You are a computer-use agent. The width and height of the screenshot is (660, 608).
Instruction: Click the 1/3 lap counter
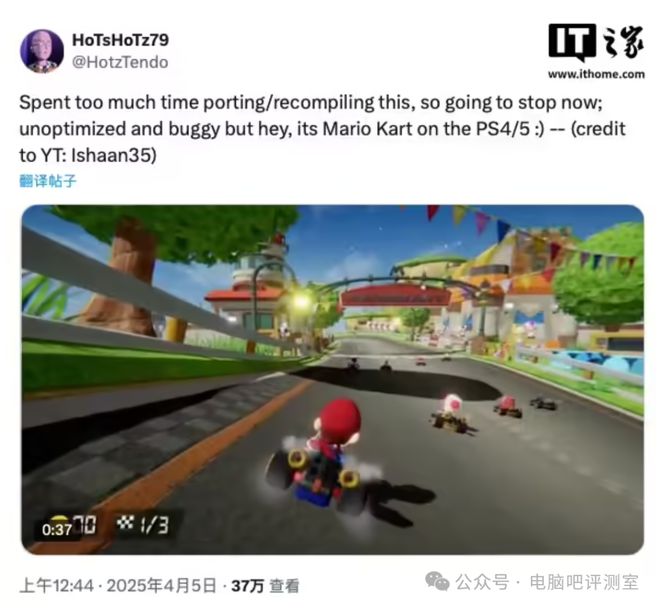click(x=154, y=525)
